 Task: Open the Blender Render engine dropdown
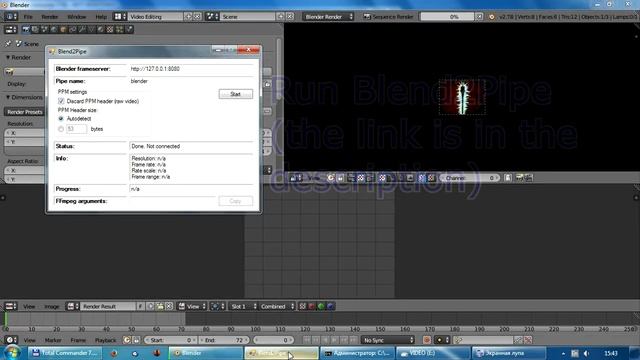point(329,17)
